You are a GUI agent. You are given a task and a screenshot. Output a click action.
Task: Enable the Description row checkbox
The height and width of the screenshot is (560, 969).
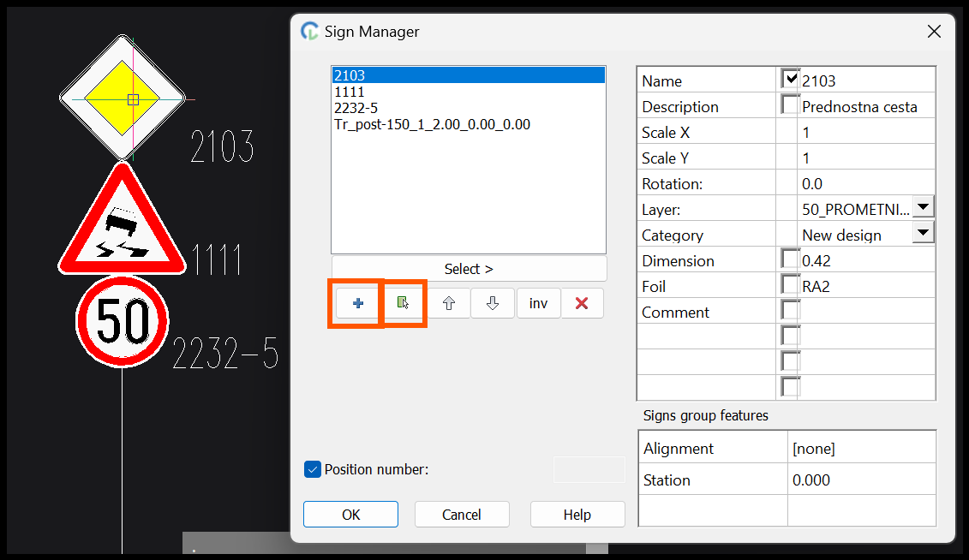pos(790,105)
